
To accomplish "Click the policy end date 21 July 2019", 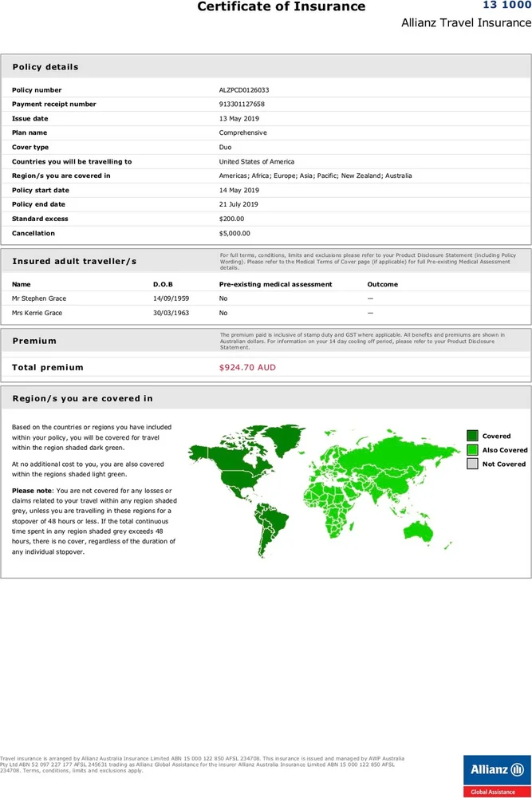I will [x=239, y=204].
